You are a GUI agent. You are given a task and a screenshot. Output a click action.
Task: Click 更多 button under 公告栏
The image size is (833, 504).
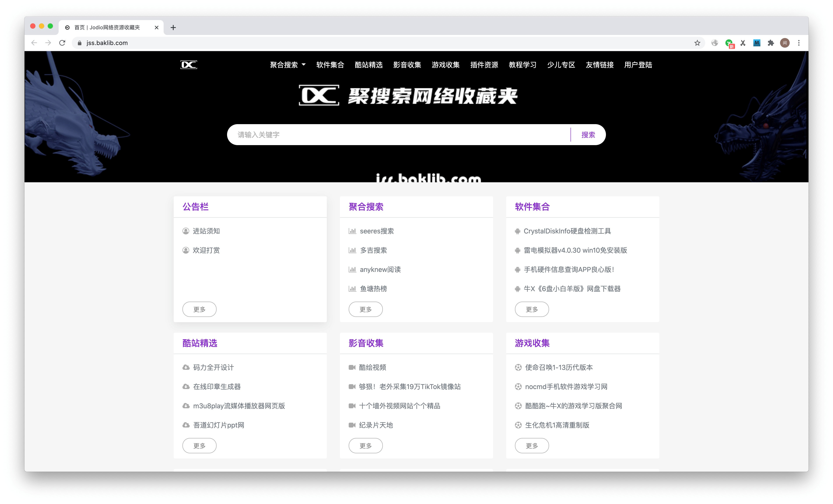pos(199,309)
